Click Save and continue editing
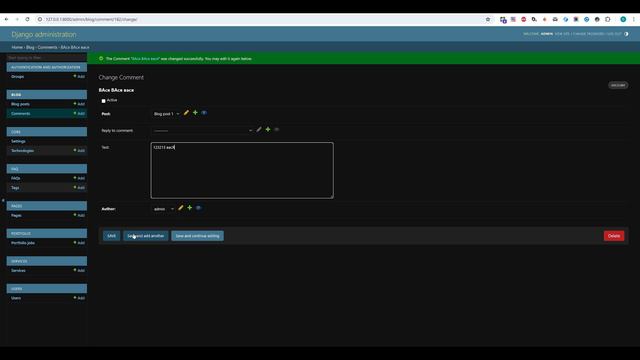The height and width of the screenshot is (360, 640). [x=198, y=236]
